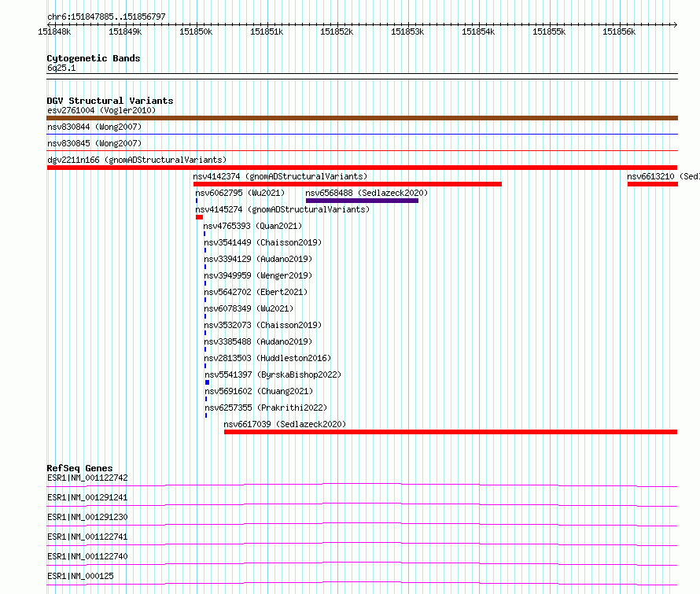Open nsv3532073 (Chaisson2019) label
This screenshot has height=594, width=700.
tap(263, 325)
